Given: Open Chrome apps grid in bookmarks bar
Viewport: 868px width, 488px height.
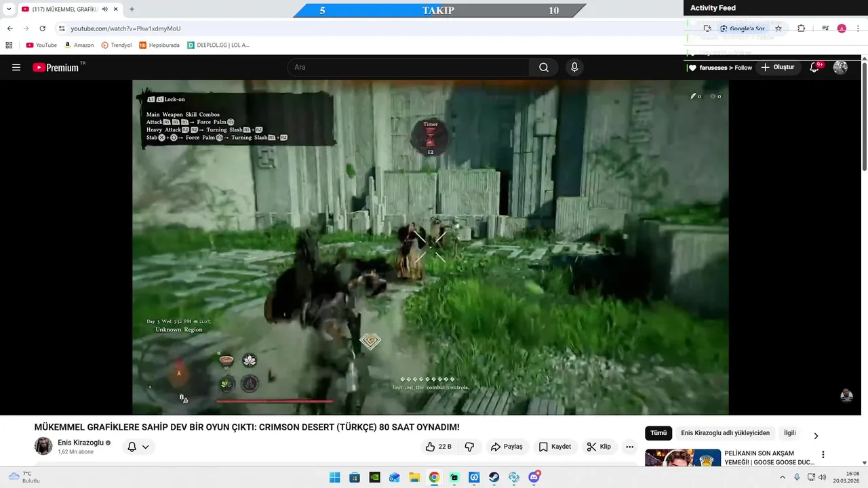Looking at the screenshot, I should [x=9, y=45].
